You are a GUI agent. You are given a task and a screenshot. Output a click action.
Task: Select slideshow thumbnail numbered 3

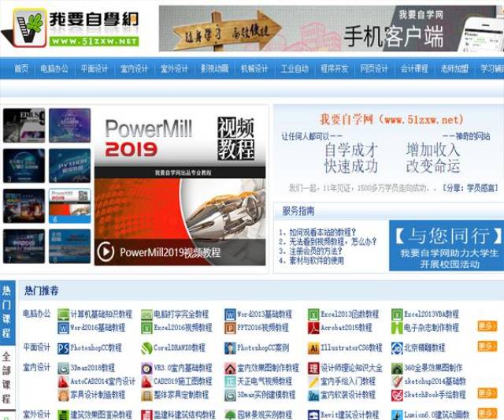point(24,165)
